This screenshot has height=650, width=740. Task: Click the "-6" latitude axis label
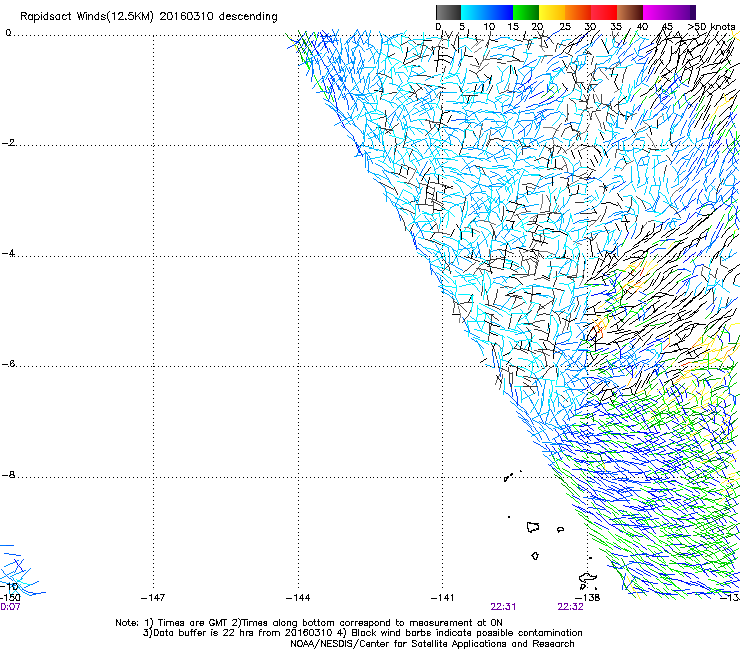click(x=8, y=363)
